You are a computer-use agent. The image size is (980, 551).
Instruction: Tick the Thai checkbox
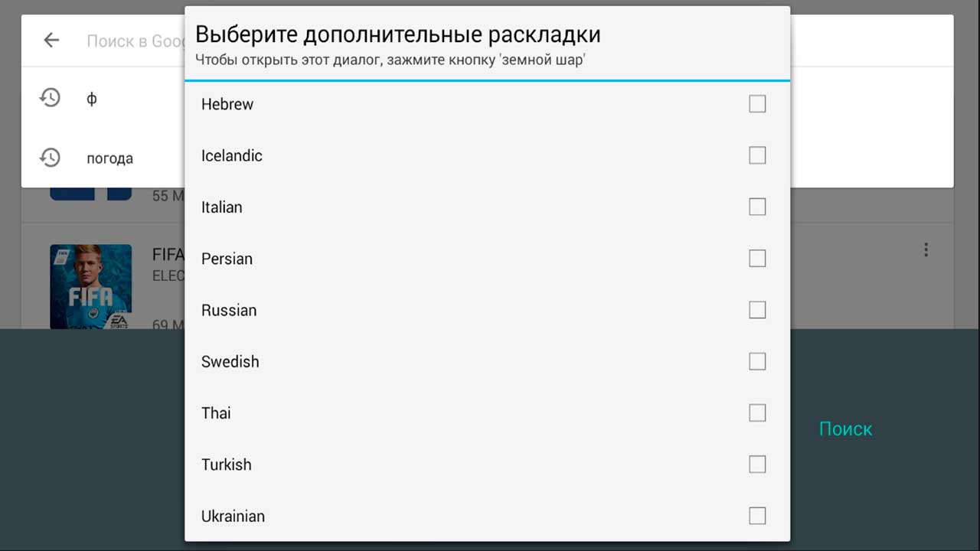(x=757, y=413)
